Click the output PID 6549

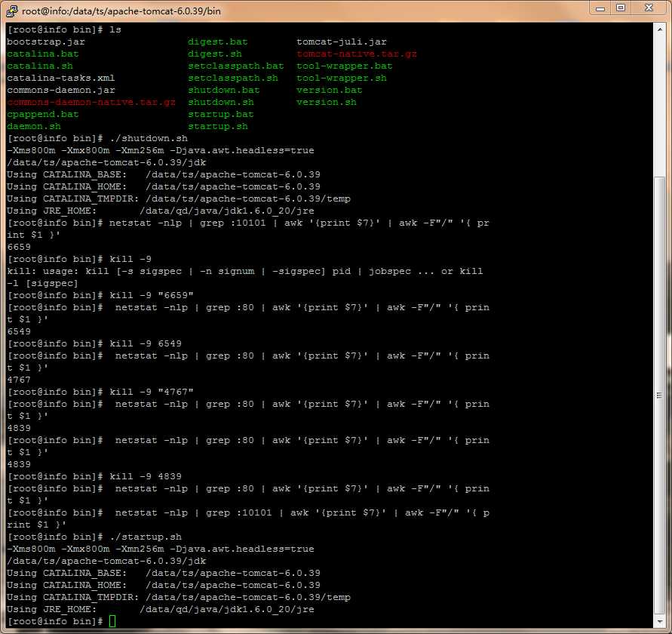(x=19, y=331)
